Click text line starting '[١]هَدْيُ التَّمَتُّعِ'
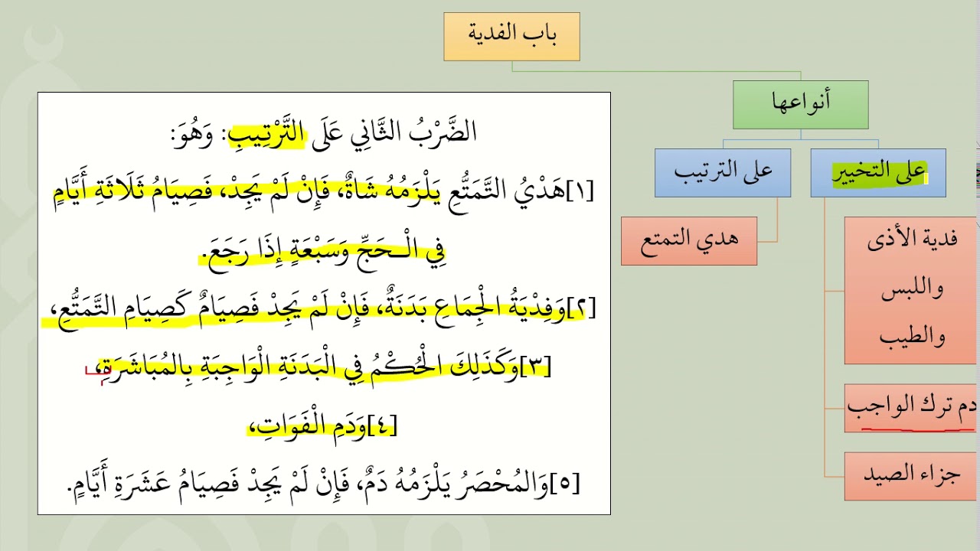Image resolution: width=980 pixels, height=551 pixels. click(325, 190)
